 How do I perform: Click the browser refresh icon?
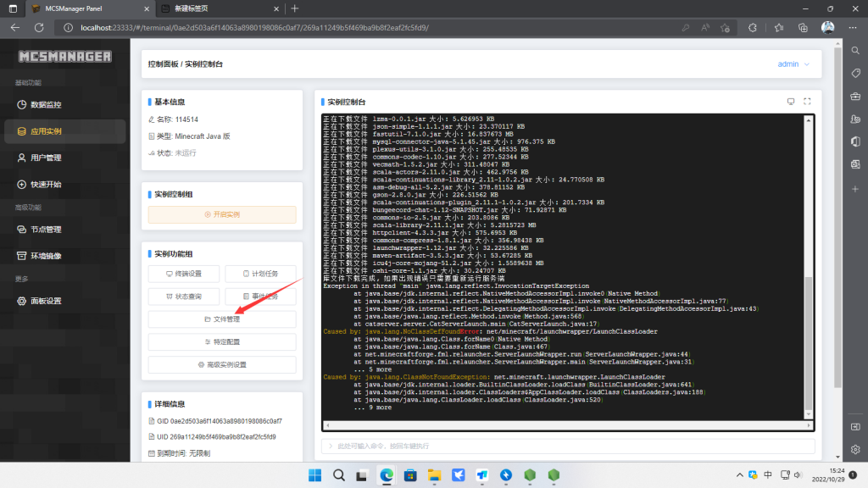[x=39, y=27]
